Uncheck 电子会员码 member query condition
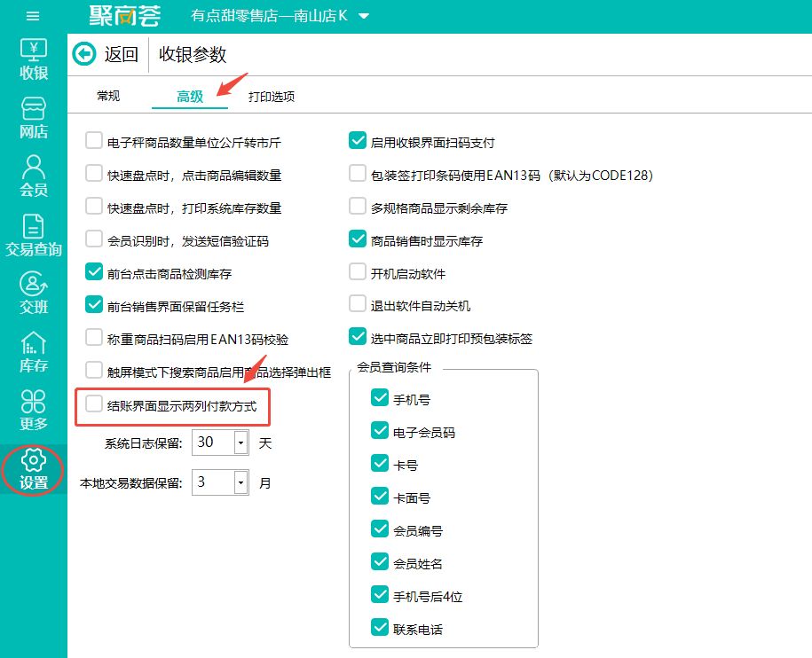 click(x=380, y=431)
